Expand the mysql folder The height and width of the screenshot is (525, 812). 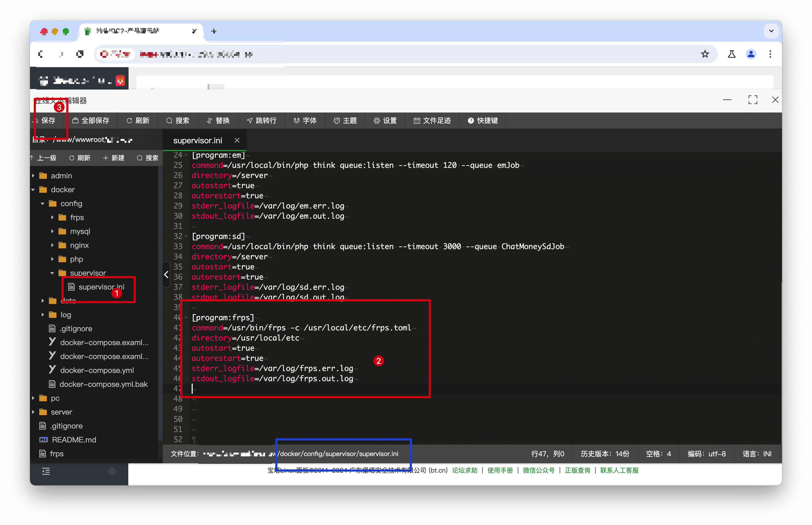[52, 231]
